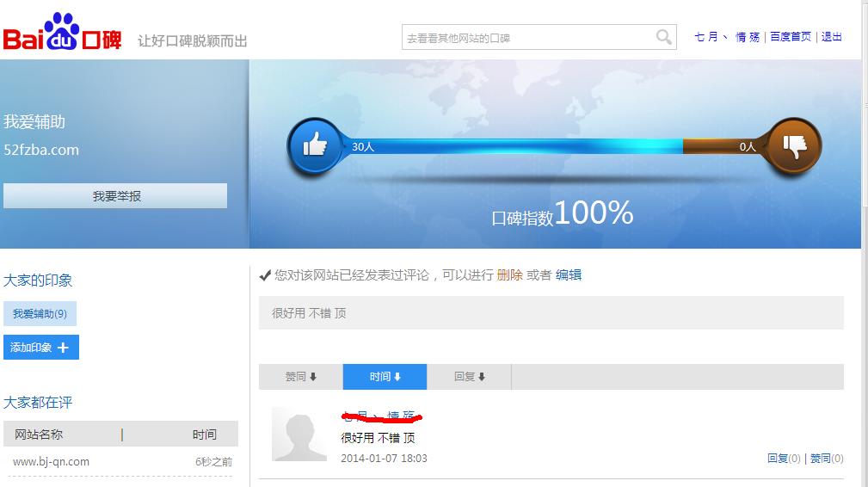Click 编辑 to edit your comment
Viewport: 868px width, 487px height.
point(569,275)
